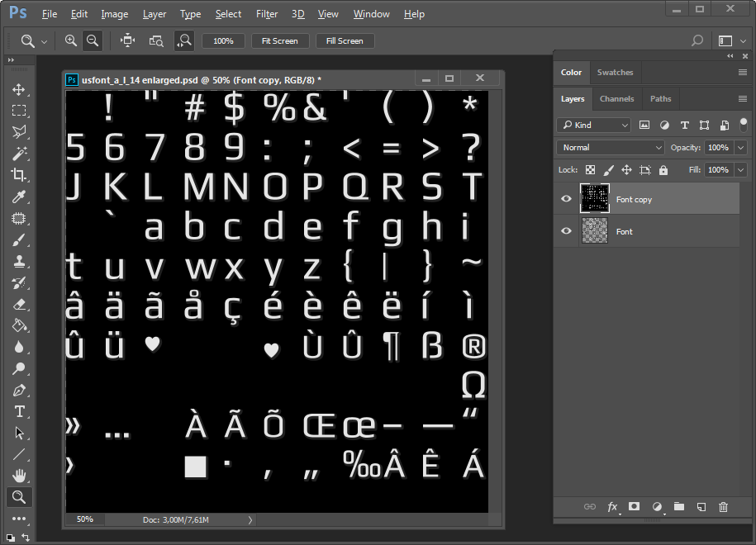The height and width of the screenshot is (545, 756).
Task: Choose the Brush tool
Action: (x=19, y=239)
